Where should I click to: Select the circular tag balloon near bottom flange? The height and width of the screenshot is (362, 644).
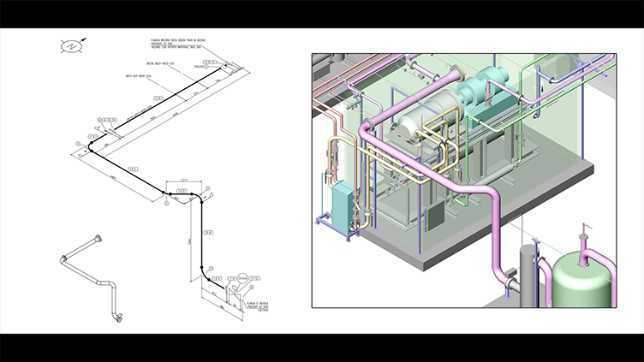(x=242, y=278)
